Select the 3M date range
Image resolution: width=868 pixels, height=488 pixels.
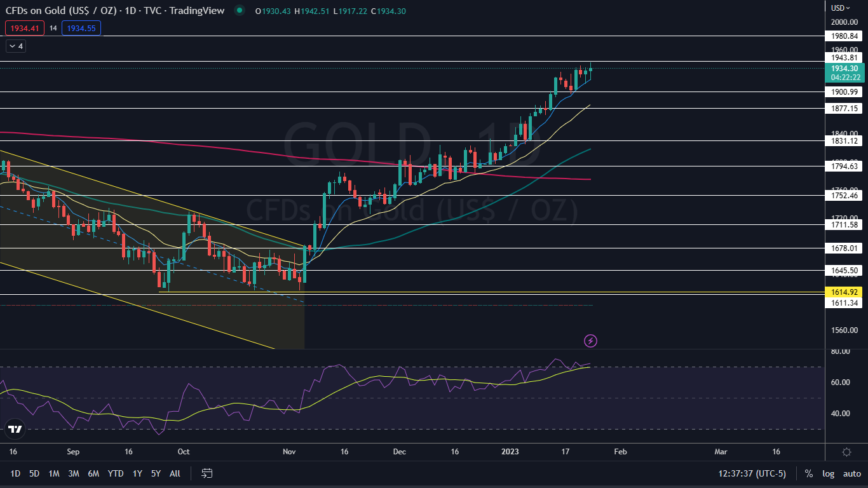click(x=74, y=473)
